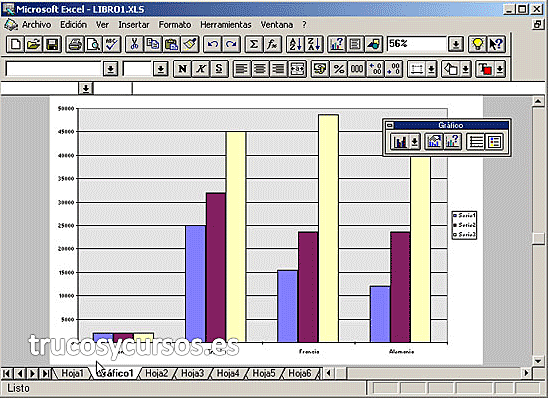Toggle underline S formatting
Screen dimensions: 548x398
(219, 69)
